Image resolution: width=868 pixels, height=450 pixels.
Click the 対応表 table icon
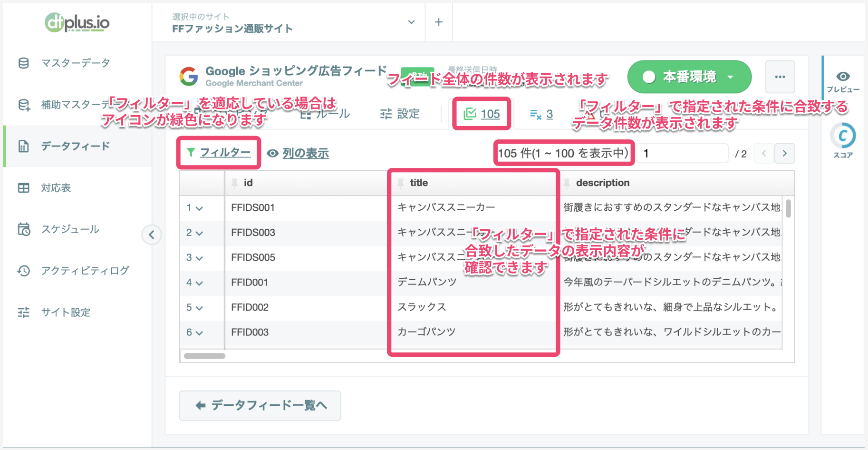point(23,188)
